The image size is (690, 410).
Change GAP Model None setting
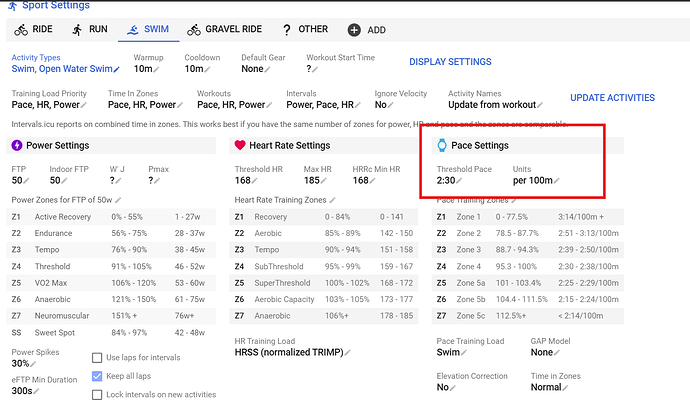click(545, 352)
